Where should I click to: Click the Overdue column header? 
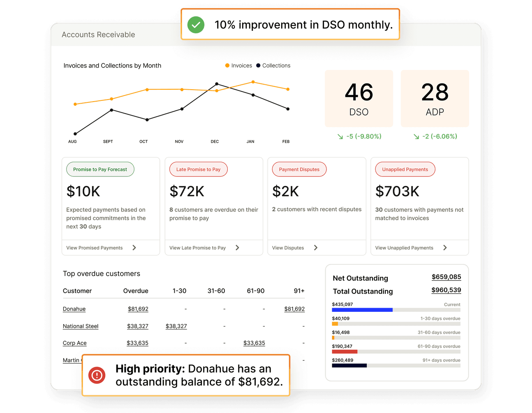point(136,291)
